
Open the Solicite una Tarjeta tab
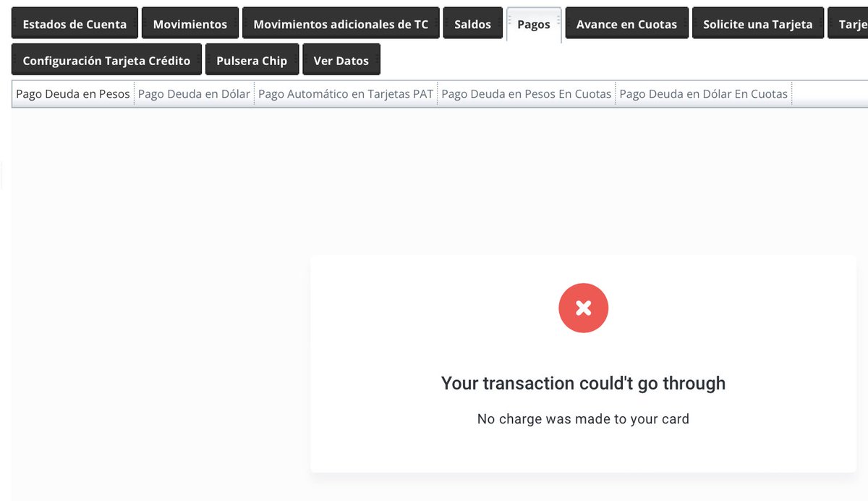(x=758, y=23)
